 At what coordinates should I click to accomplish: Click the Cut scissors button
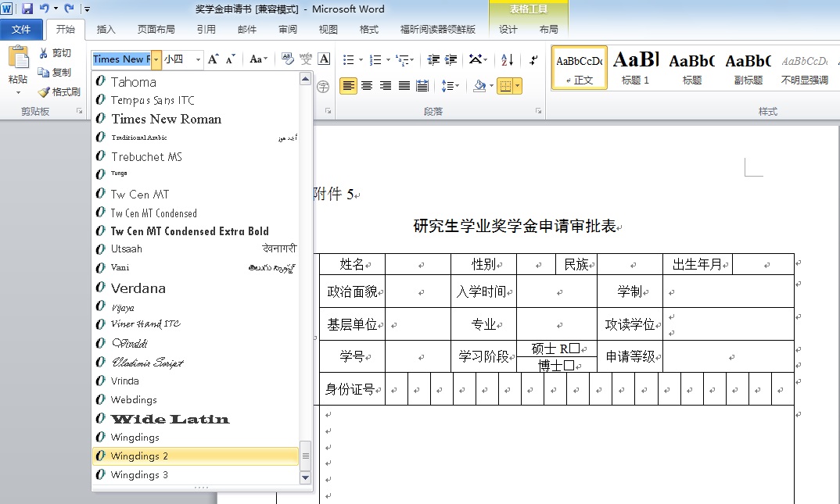point(56,53)
